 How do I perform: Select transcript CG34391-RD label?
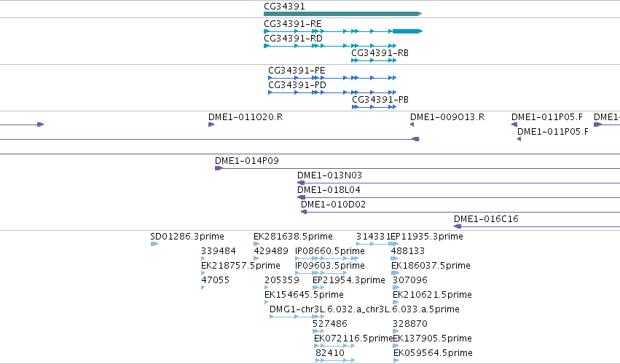pos(293,39)
